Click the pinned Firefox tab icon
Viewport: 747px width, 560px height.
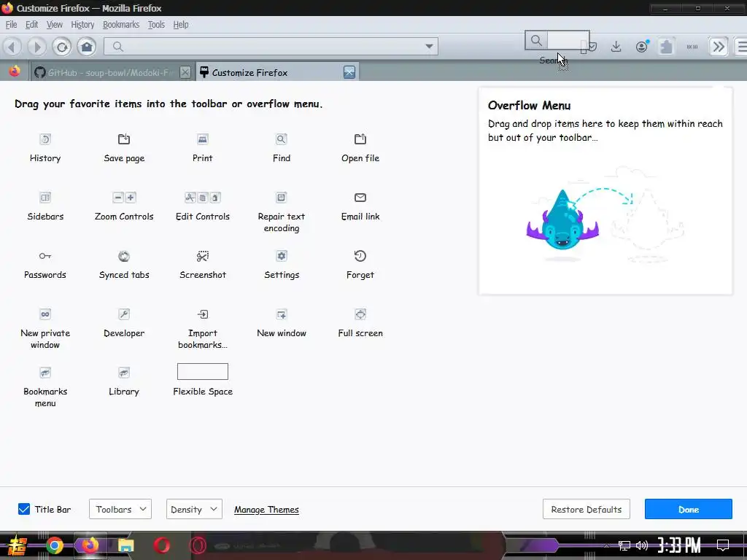click(x=15, y=72)
